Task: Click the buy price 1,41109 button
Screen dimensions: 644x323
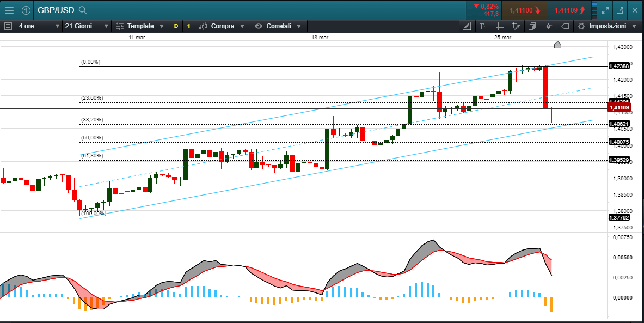Action: 569,10
